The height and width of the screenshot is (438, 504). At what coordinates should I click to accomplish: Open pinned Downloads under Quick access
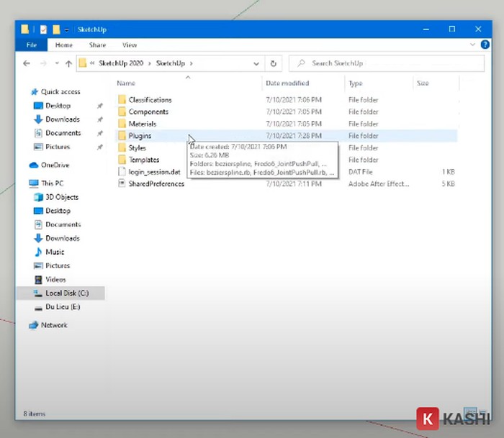click(63, 119)
